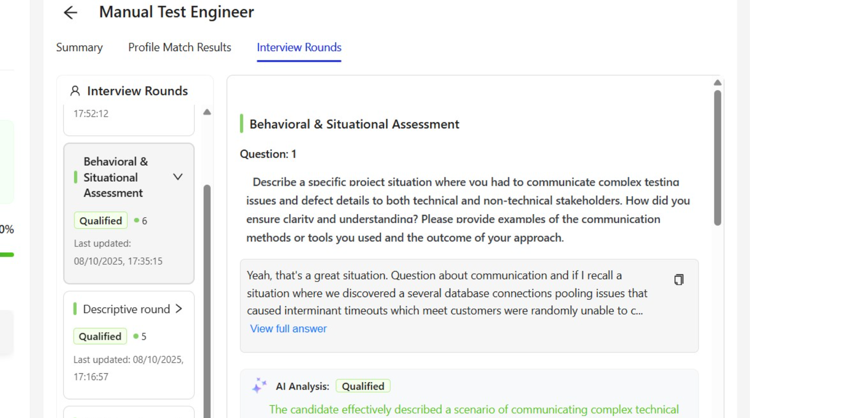Image resolution: width=868 pixels, height=418 pixels.
Task: Switch to Profile Match Results tab
Action: (x=180, y=47)
